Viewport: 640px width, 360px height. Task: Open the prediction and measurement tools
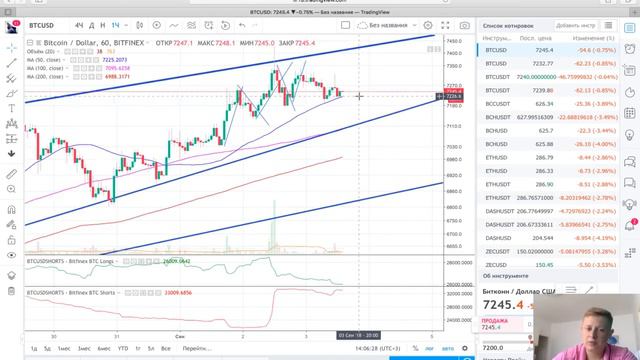(11, 139)
